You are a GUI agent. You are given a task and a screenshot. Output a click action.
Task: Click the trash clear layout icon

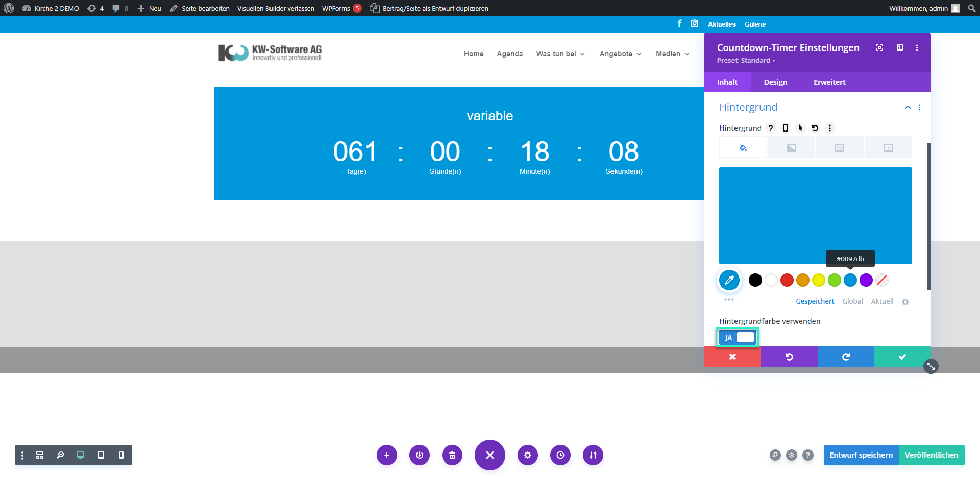tap(452, 455)
